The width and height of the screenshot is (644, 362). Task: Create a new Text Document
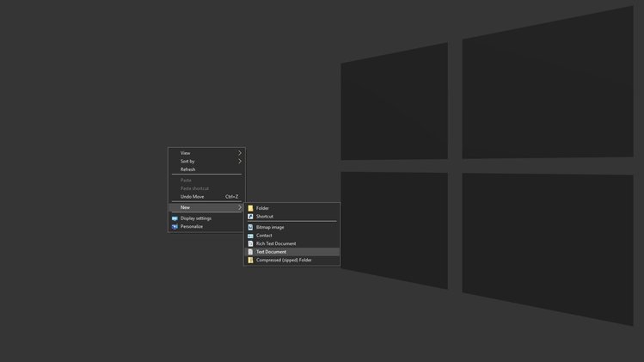[x=292, y=252]
